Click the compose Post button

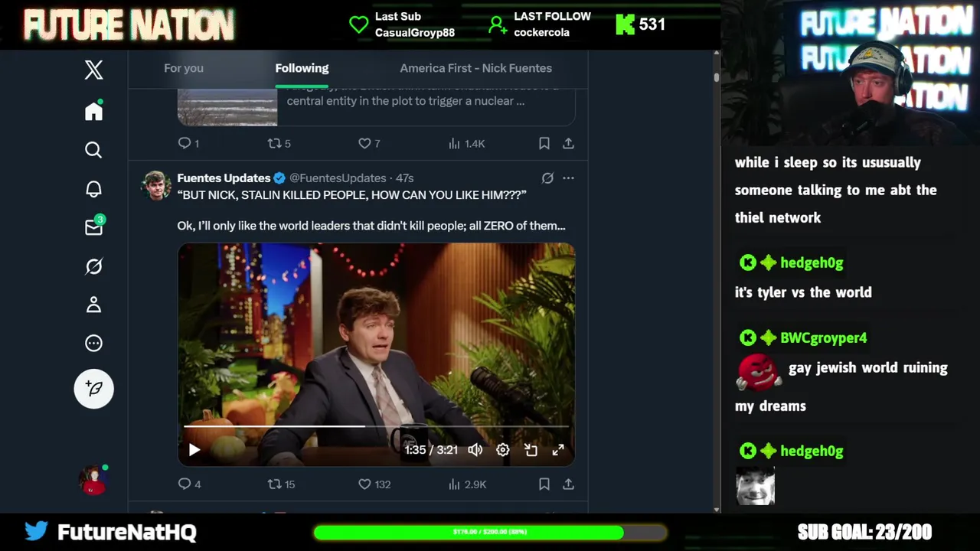pos(93,389)
